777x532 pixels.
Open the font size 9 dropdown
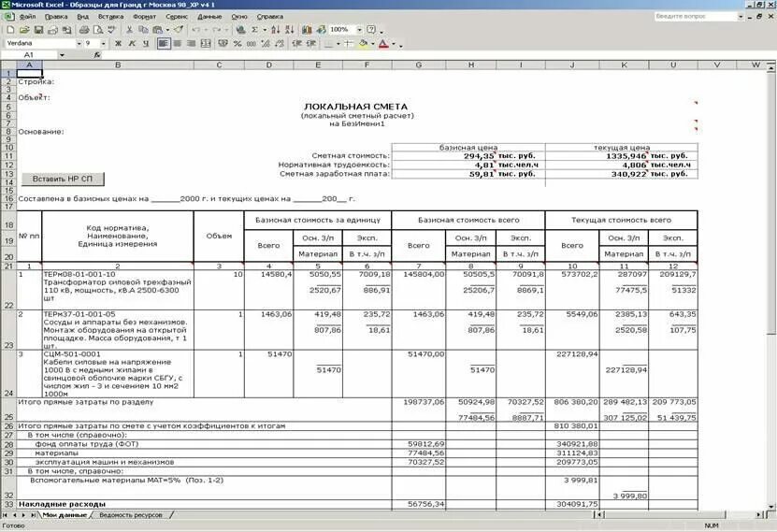click(x=103, y=44)
